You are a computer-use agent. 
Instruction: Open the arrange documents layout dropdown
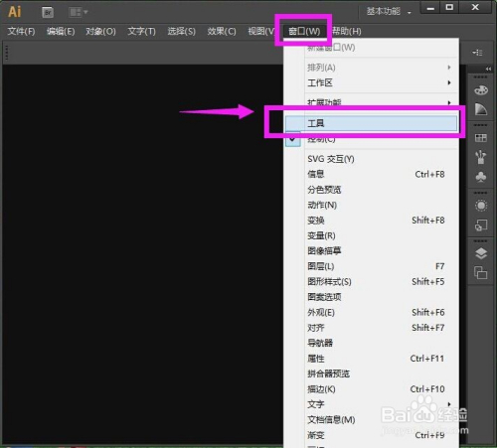79,12
